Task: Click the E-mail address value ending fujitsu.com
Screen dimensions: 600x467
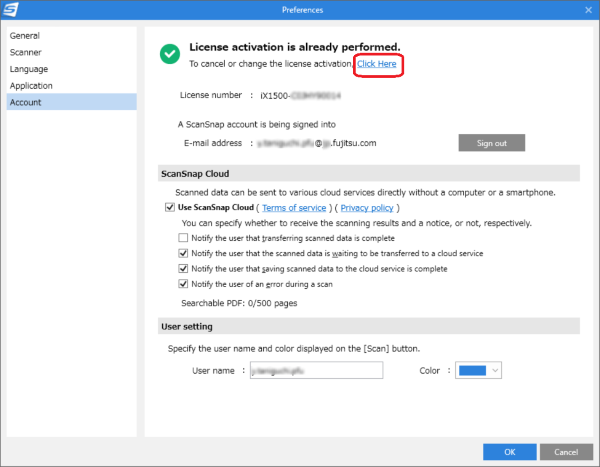Action: pyautogui.click(x=316, y=143)
